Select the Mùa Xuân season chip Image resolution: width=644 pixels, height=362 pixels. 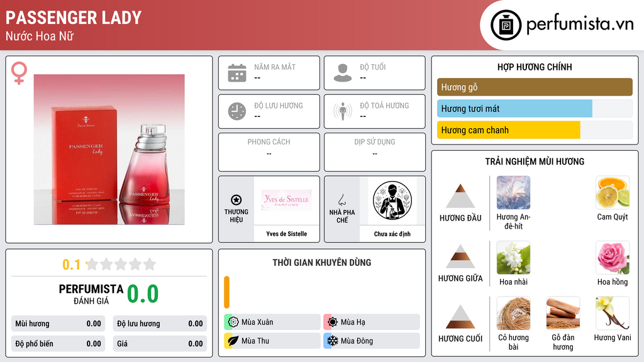click(x=272, y=322)
